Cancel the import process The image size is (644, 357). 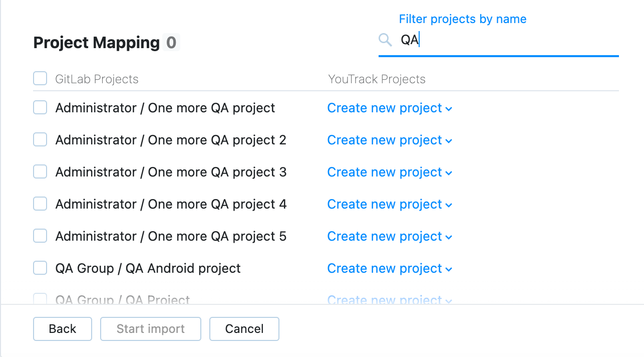pyautogui.click(x=244, y=328)
